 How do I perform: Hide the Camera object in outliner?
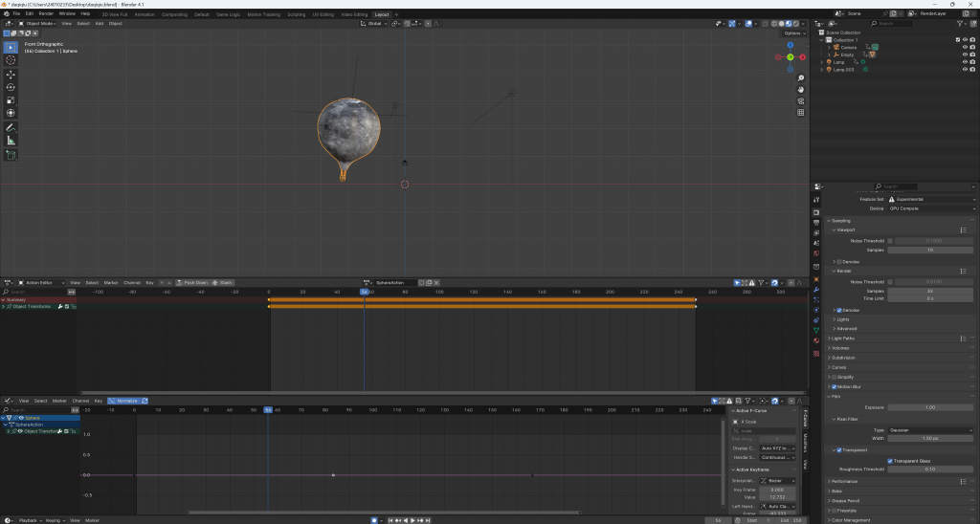click(x=965, y=46)
